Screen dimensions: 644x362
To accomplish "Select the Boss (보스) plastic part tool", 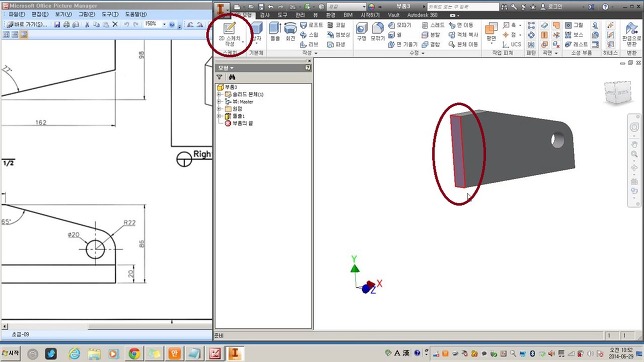I will [x=574, y=35].
